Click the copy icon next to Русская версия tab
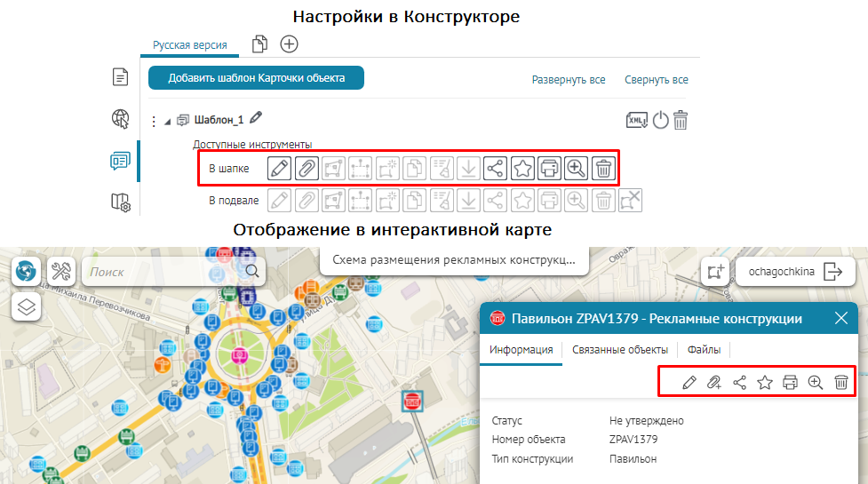868x484 pixels. point(259,44)
